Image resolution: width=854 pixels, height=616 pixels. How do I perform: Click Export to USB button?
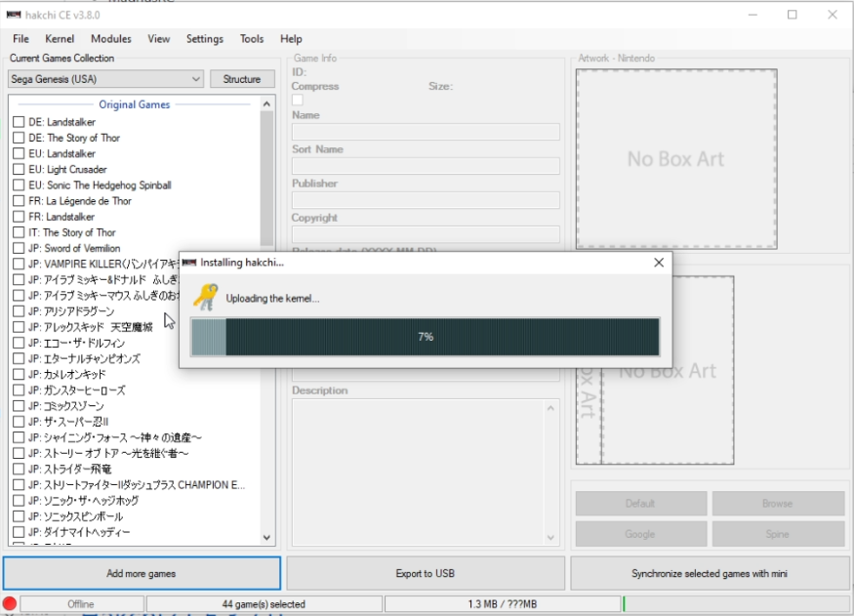[426, 573]
